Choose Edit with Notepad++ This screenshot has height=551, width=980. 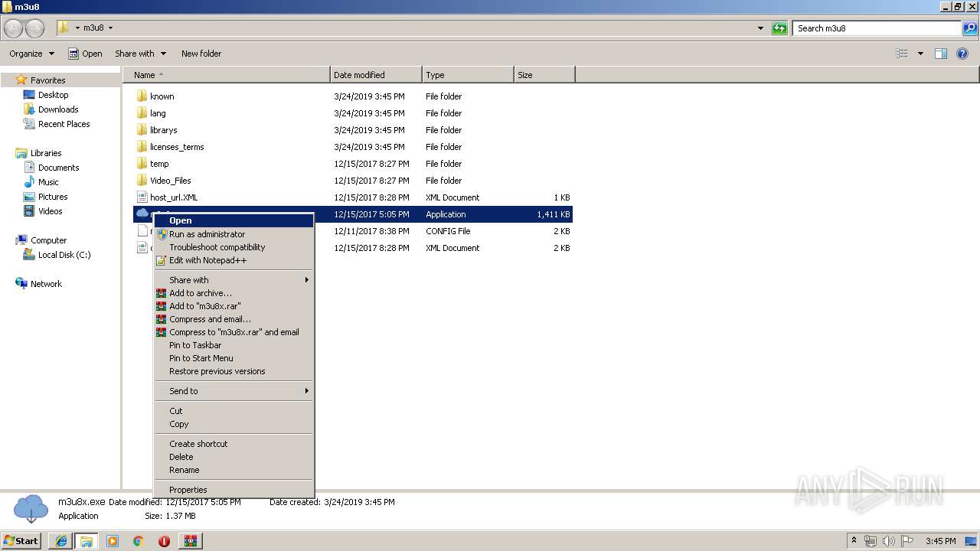[x=234, y=260]
